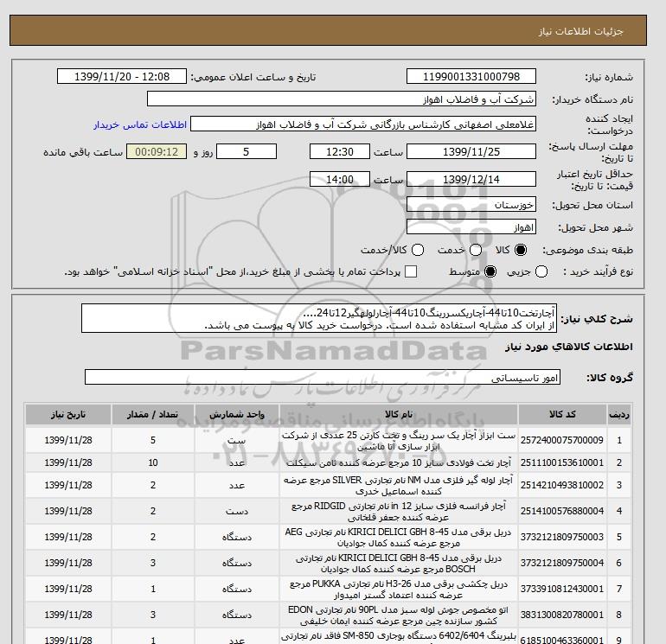Select the کالا radio button
Screen dimensions: 666x644
pyautogui.click(x=521, y=250)
